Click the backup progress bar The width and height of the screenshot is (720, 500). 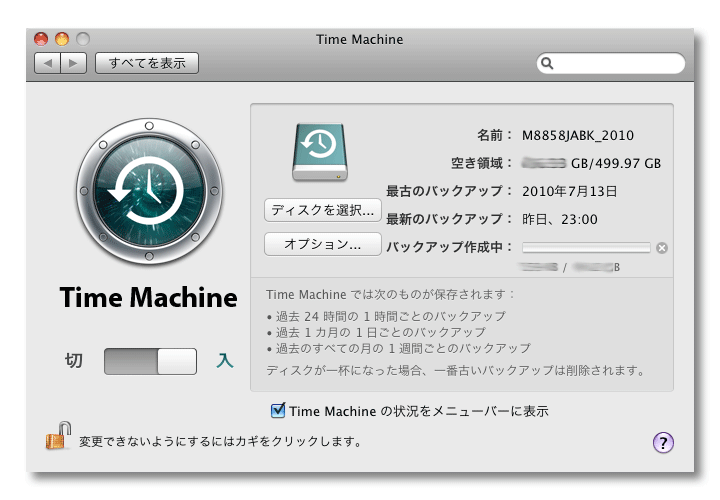tap(586, 248)
